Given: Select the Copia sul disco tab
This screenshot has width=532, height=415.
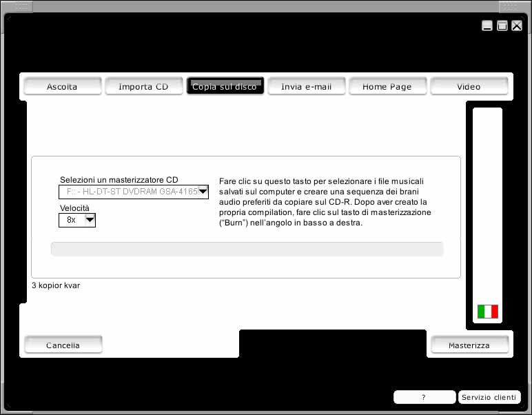Looking at the screenshot, I should point(225,86).
